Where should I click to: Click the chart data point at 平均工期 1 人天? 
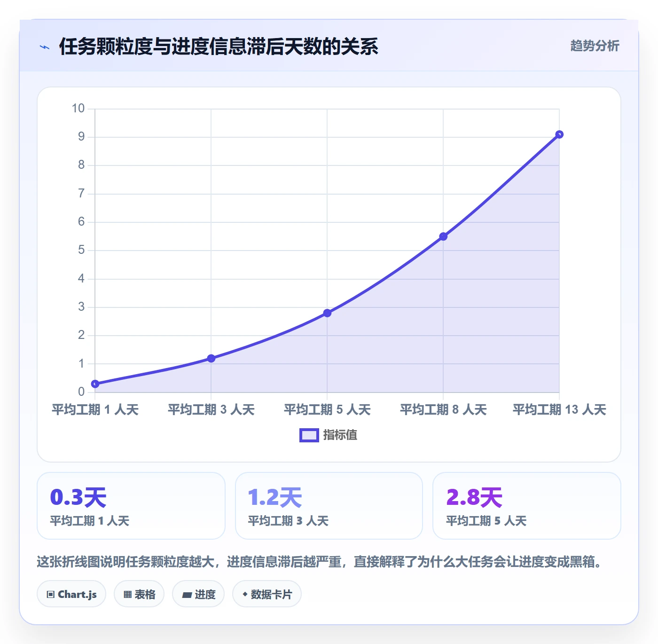pyautogui.click(x=95, y=384)
